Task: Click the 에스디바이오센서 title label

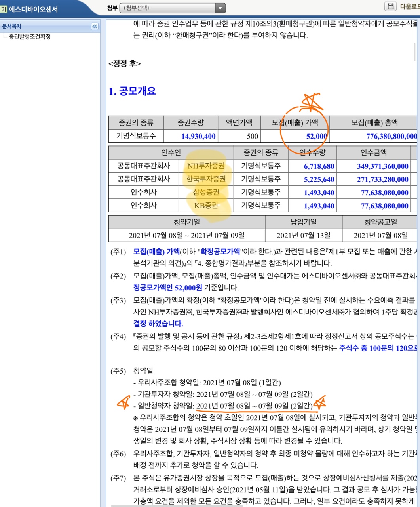Action: [33, 9]
